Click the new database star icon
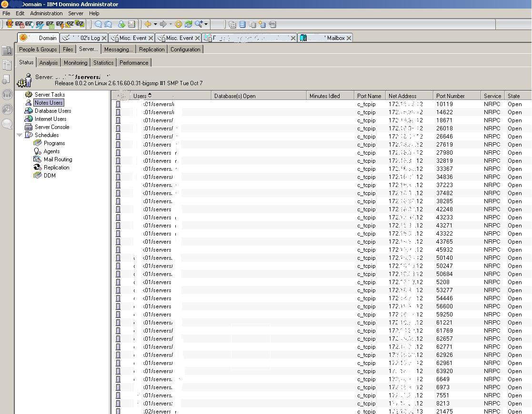This screenshot has height=414, width=532. (262, 24)
